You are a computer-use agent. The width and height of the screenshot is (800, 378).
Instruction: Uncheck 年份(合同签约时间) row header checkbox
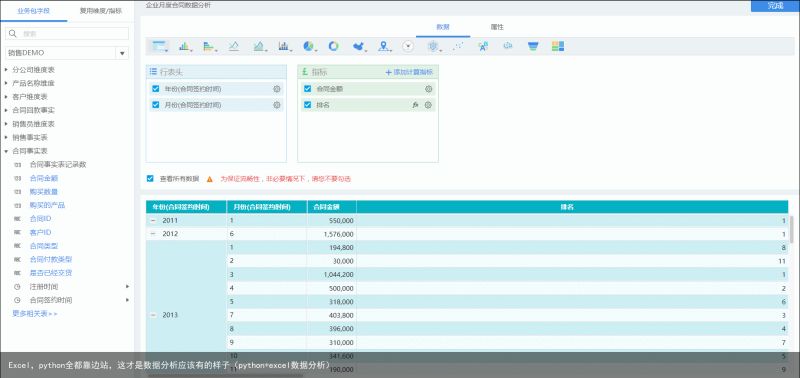(x=156, y=89)
